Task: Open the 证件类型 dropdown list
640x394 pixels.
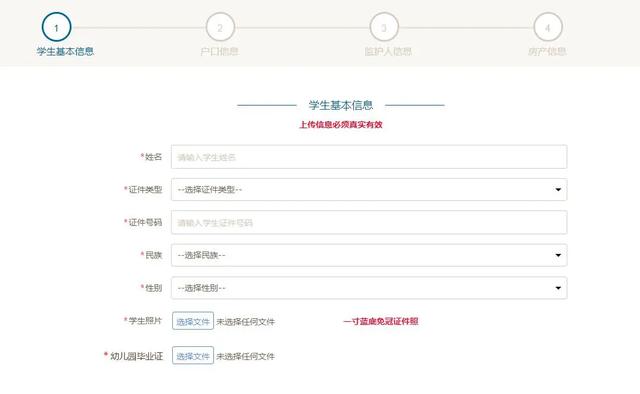Action: pyautogui.click(x=369, y=189)
